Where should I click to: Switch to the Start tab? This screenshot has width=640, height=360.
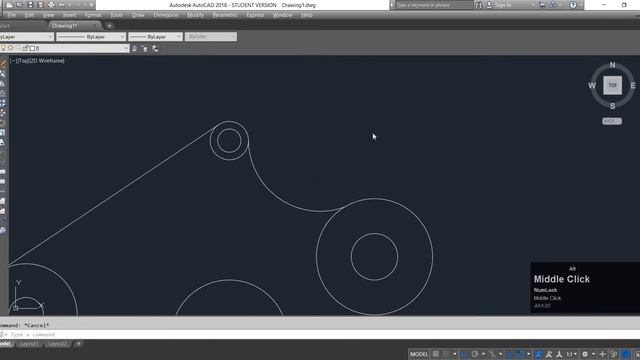point(5,26)
